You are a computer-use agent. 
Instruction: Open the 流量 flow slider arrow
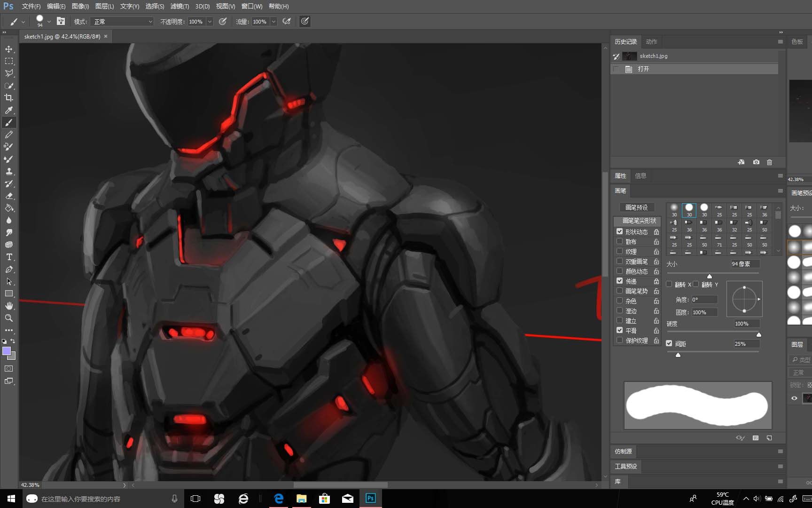coord(273,22)
